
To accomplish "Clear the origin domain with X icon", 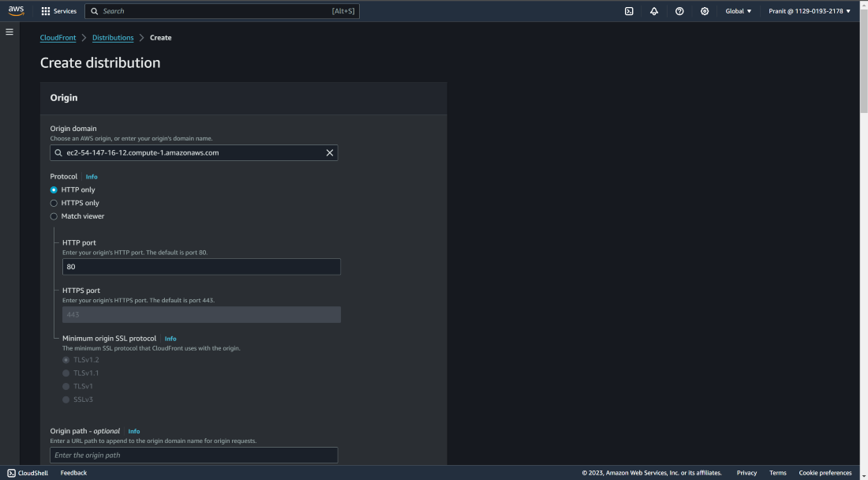I will pos(329,153).
